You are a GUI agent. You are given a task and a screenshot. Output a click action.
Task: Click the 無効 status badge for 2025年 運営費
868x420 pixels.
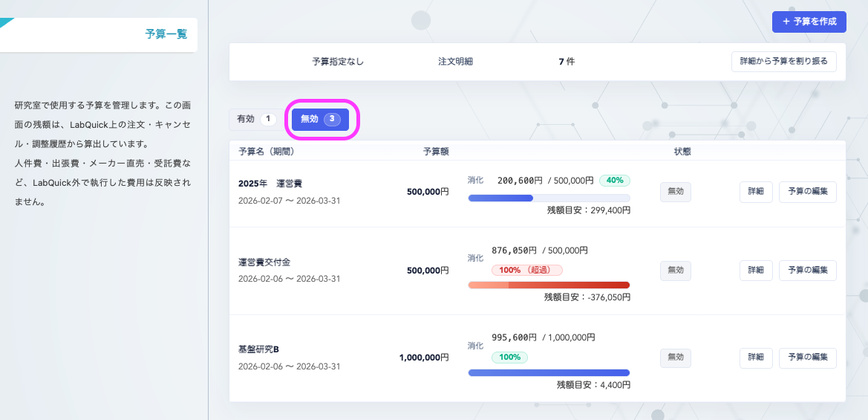point(676,192)
